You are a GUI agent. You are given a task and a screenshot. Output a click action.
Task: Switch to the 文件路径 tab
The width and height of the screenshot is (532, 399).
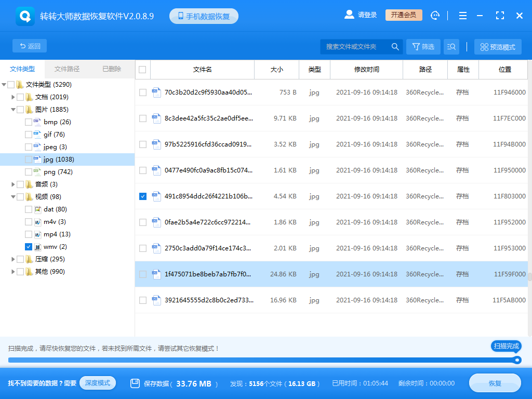click(x=68, y=69)
